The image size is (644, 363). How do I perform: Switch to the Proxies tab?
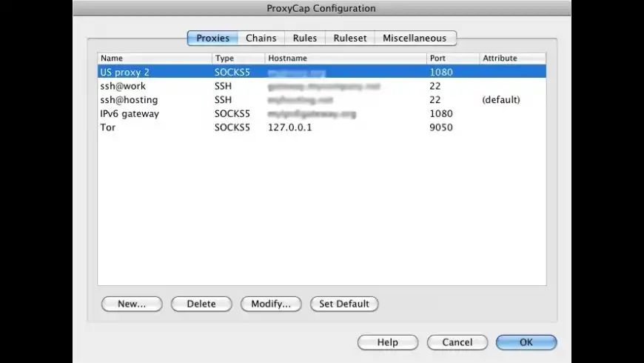tap(212, 38)
